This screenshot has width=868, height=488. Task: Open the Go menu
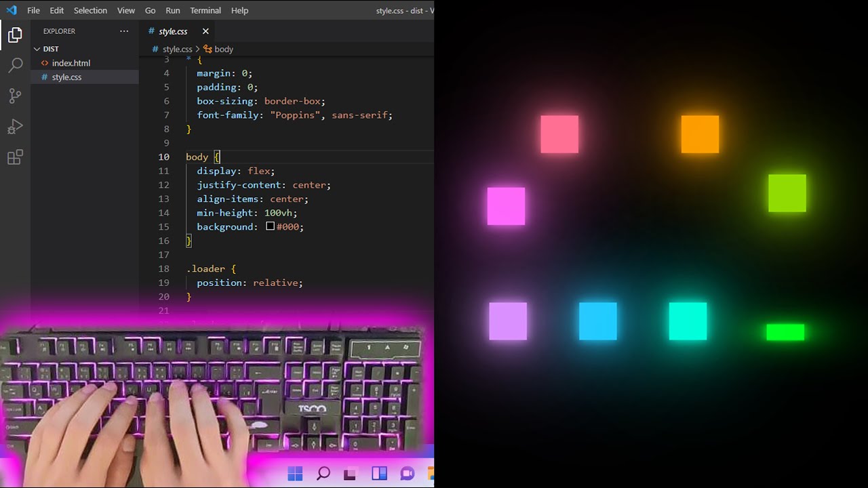point(151,10)
